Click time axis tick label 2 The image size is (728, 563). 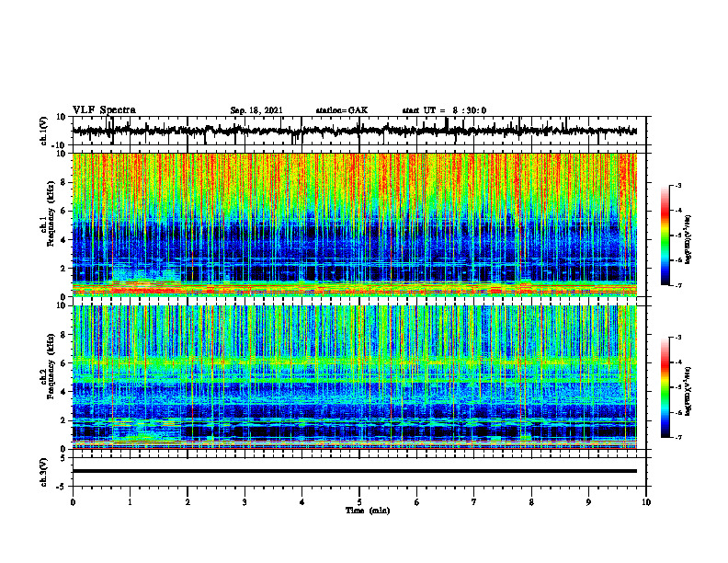coord(188,502)
